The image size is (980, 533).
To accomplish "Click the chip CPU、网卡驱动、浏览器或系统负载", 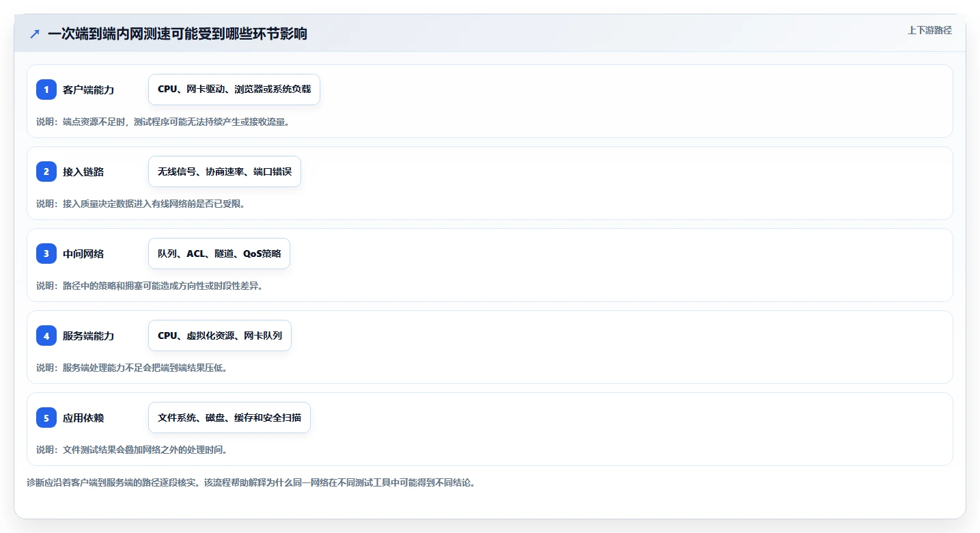I will [234, 90].
